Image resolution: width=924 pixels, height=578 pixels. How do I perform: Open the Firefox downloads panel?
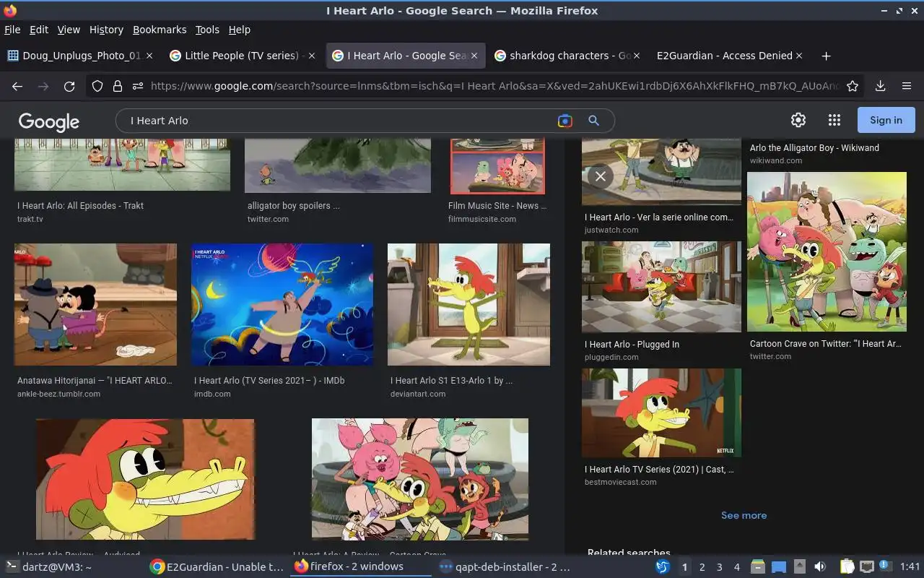pos(881,86)
